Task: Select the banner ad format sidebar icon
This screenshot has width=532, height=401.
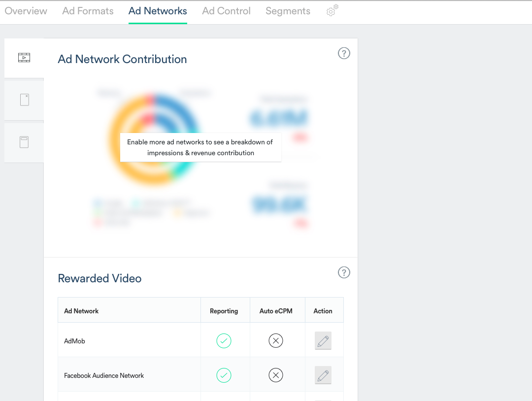Action: (x=24, y=142)
